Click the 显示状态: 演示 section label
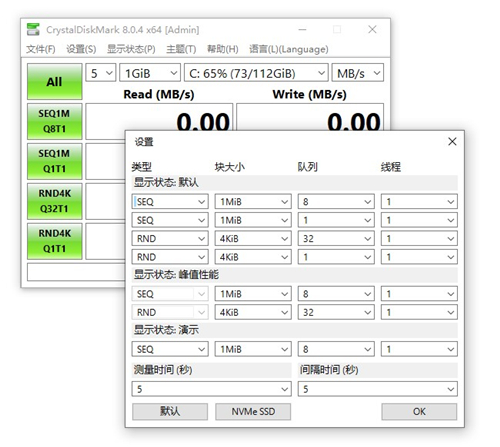 [166, 330]
